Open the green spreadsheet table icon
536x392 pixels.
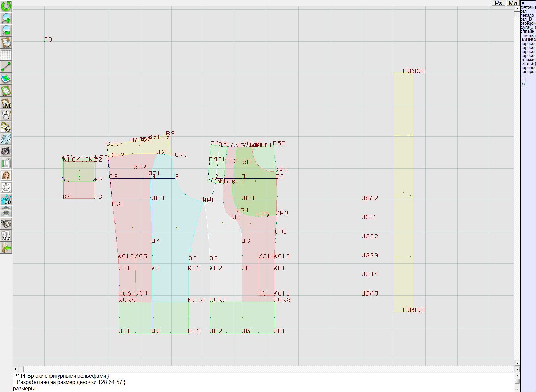pyautogui.click(x=6, y=164)
